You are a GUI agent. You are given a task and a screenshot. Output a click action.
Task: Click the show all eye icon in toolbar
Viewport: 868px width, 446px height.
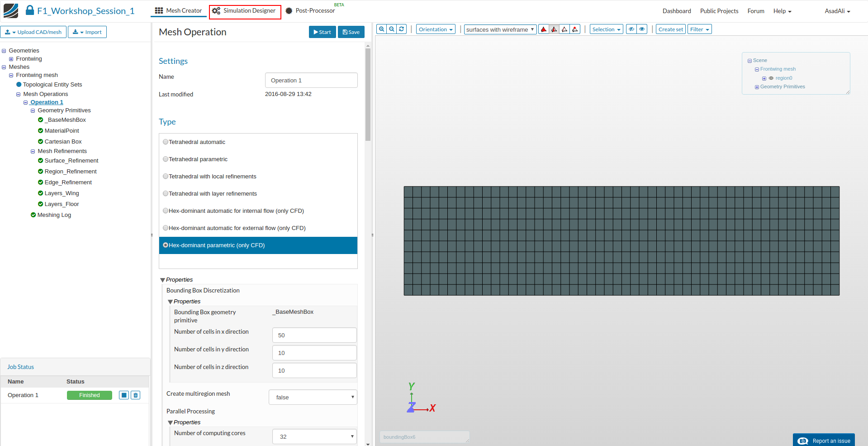(642, 29)
